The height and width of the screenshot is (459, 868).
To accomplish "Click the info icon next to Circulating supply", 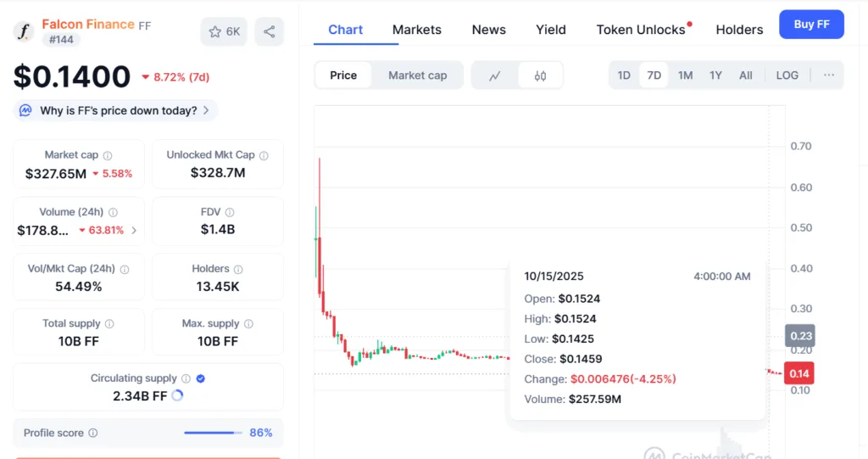I will 186,378.
